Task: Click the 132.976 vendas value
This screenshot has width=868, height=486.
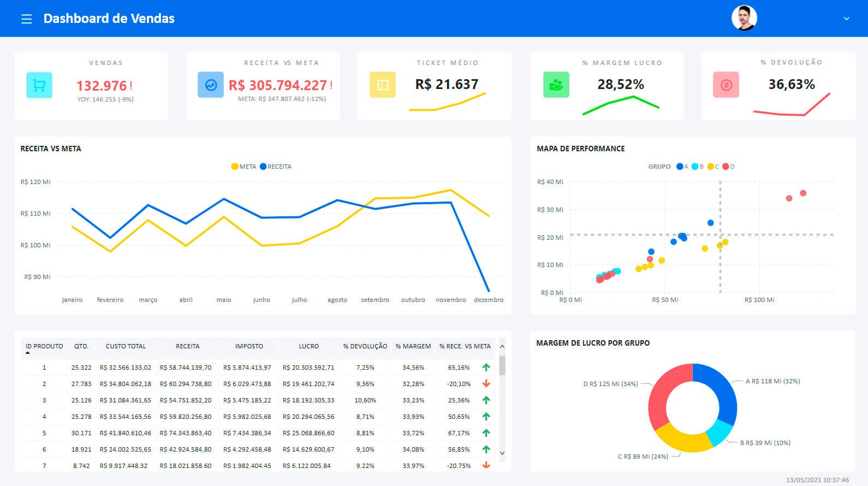Action: coord(102,86)
